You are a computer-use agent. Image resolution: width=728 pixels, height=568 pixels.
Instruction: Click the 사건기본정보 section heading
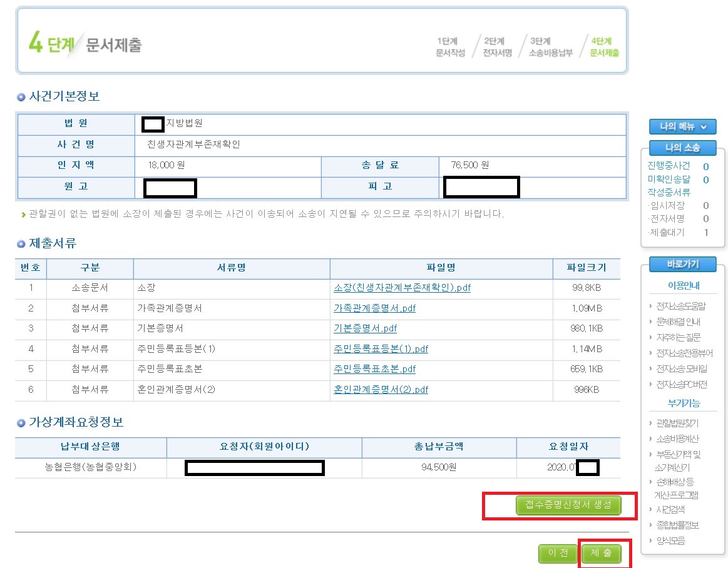[64, 96]
